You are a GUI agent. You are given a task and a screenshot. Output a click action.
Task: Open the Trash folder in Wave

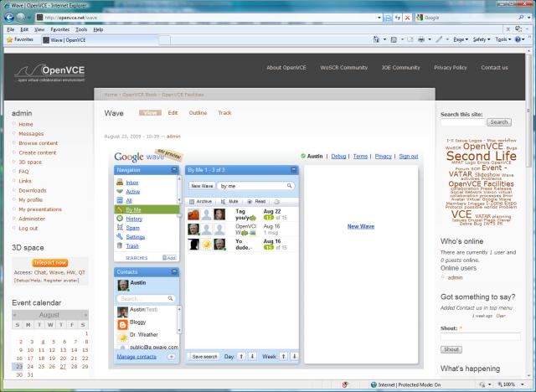tap(132, 246)
